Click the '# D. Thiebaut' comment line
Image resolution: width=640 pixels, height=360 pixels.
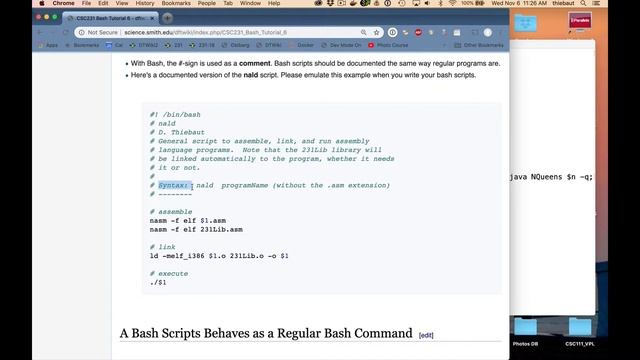click(x=177, y=132)
